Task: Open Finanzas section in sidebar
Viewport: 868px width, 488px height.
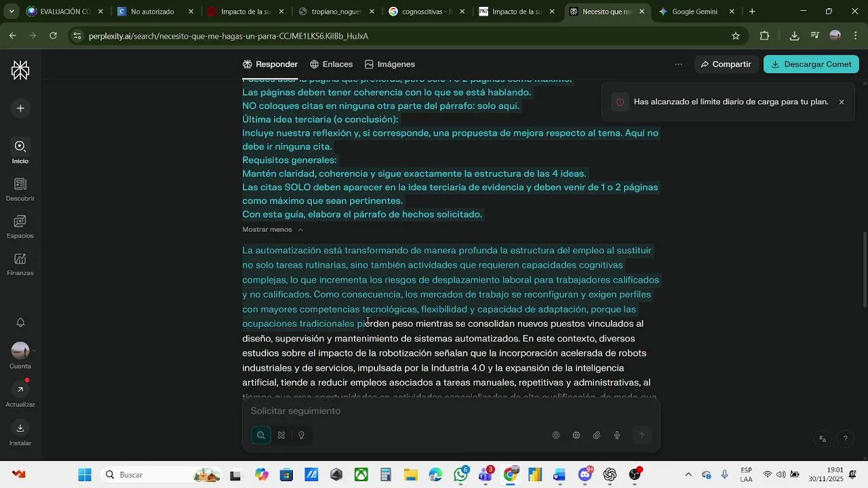Action: click(20, 264)
